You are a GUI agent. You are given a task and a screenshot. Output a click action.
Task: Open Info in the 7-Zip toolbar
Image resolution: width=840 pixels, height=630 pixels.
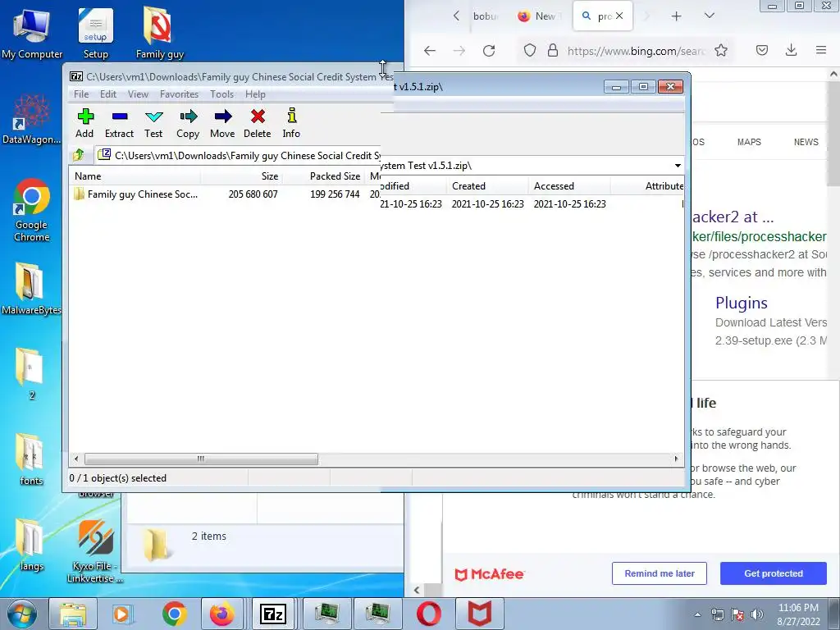coord(291,123)
